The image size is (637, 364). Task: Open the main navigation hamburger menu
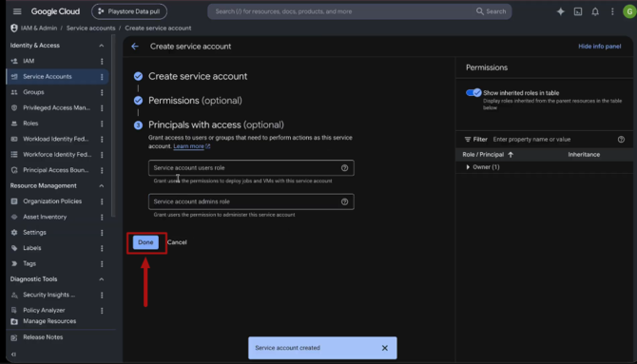coord(17,11)
